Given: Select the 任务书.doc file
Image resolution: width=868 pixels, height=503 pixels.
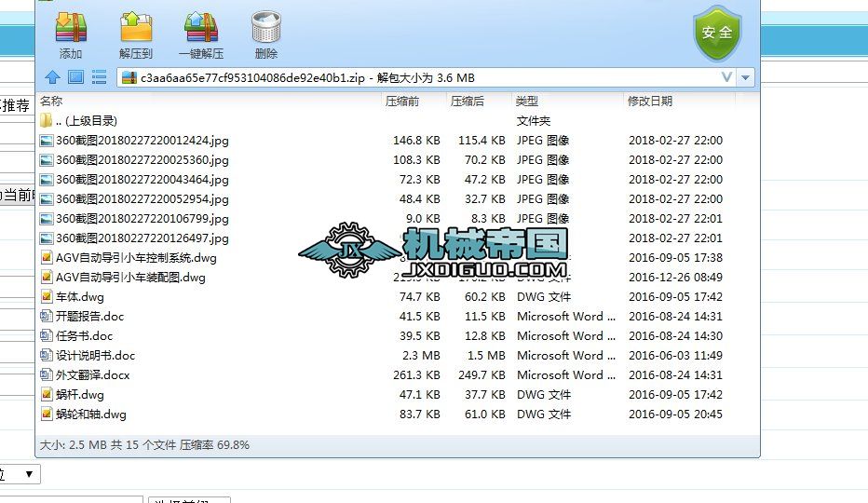Looking at the screenshot, I should click(x=84, y=336).
